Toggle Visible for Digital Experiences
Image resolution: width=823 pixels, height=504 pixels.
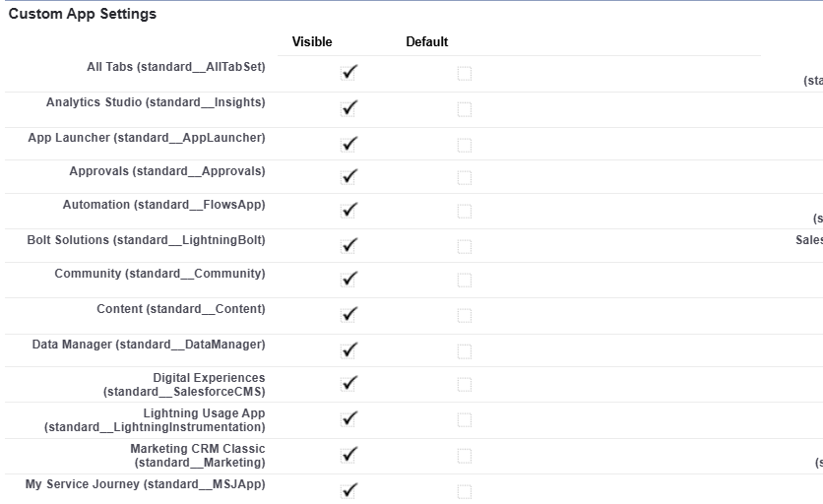coord(348,384)
